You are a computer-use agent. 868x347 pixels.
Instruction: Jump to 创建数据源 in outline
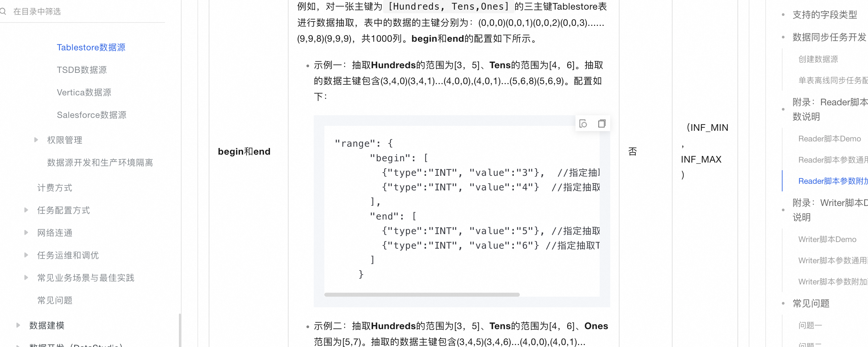click(x=818, y=59)
